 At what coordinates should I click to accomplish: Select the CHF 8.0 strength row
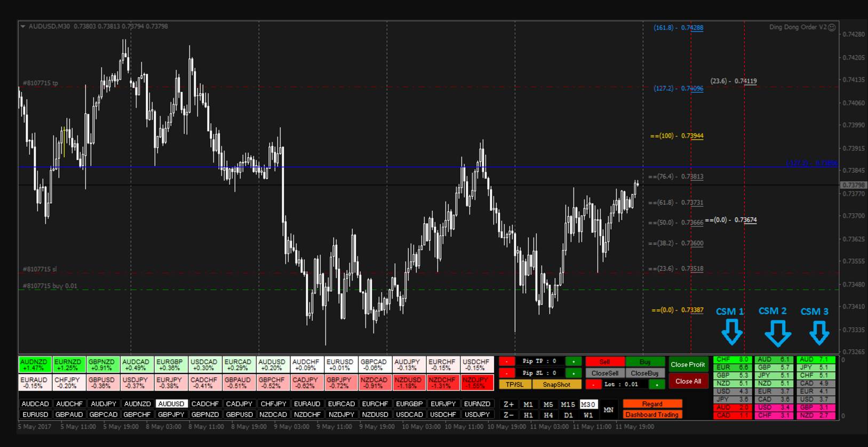pyautogui.click(x=732, y=360)
